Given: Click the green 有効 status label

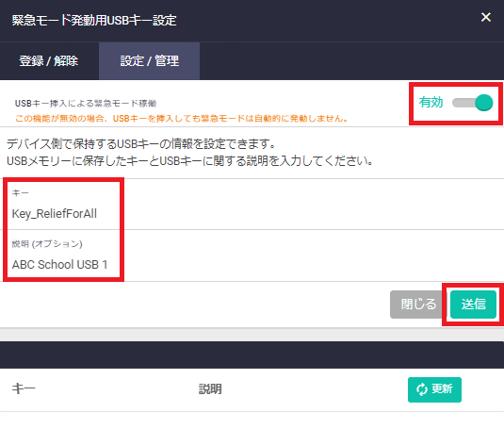Looking at the screenshot, I should click(x=431, y=102).
